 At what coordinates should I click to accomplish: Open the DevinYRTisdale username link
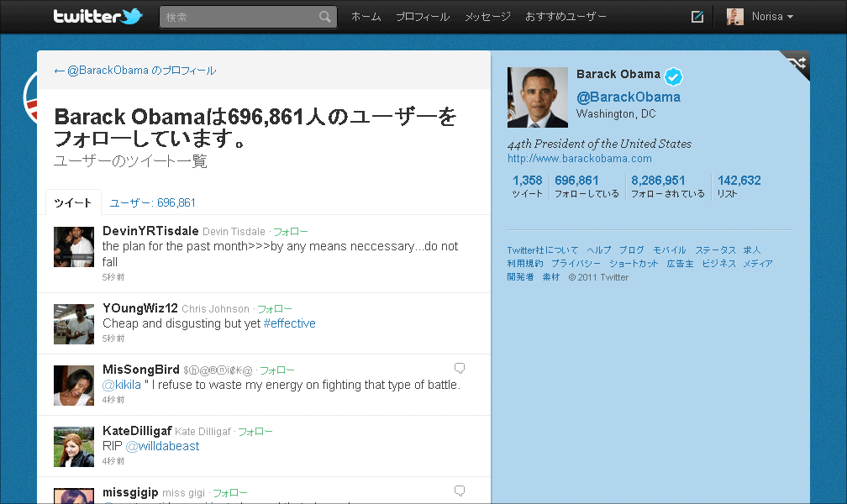150,231
